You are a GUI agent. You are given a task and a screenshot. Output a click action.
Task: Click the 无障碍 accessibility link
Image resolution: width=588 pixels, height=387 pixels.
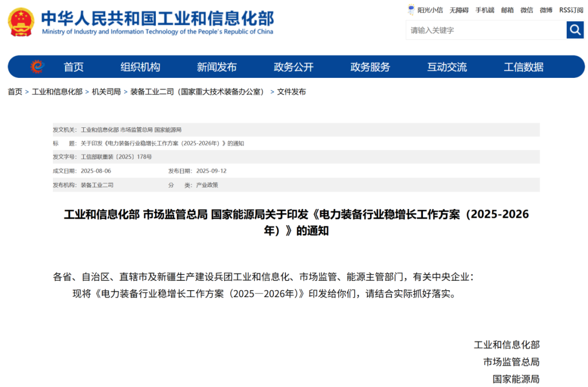click(459, 10)
